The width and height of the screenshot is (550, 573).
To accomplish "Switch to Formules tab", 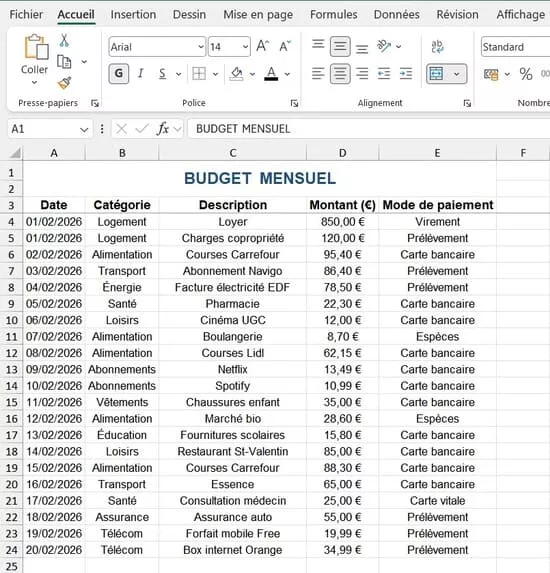I will pos(334,15).
